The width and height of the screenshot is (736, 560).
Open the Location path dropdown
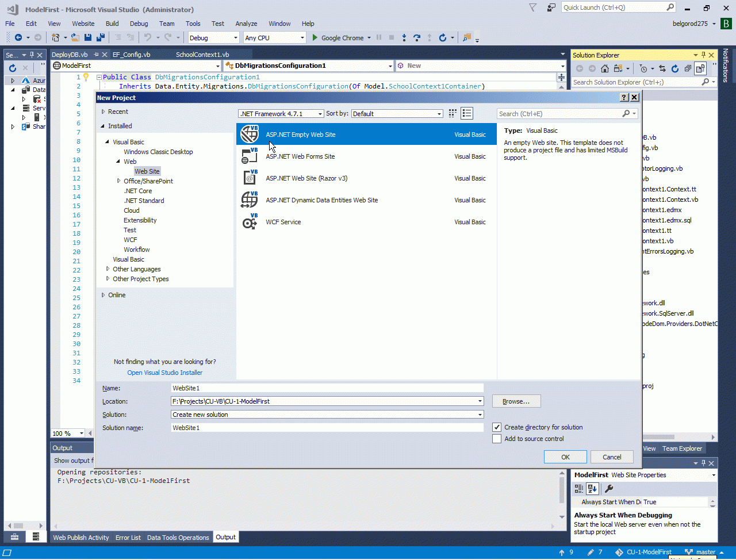click(x=480, y=401)
